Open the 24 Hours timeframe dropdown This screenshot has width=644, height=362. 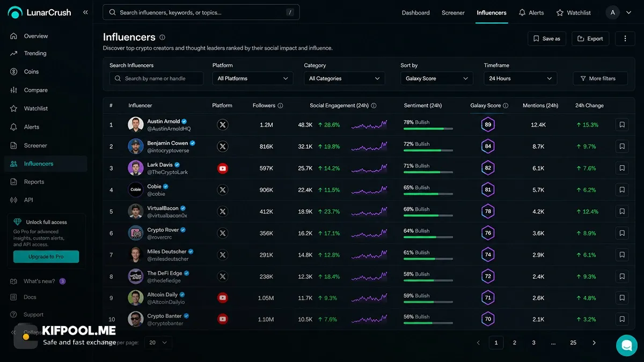[521, 78]
